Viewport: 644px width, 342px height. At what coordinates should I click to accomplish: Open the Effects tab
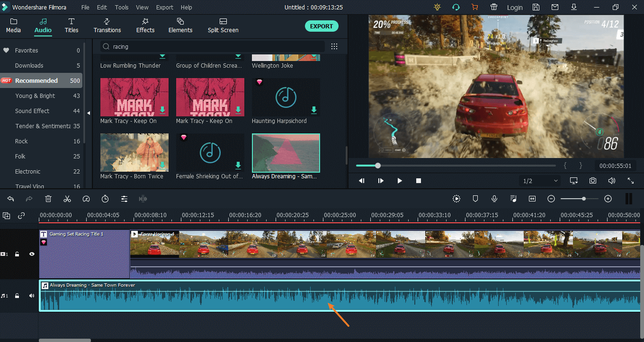(x=145, y=26)
